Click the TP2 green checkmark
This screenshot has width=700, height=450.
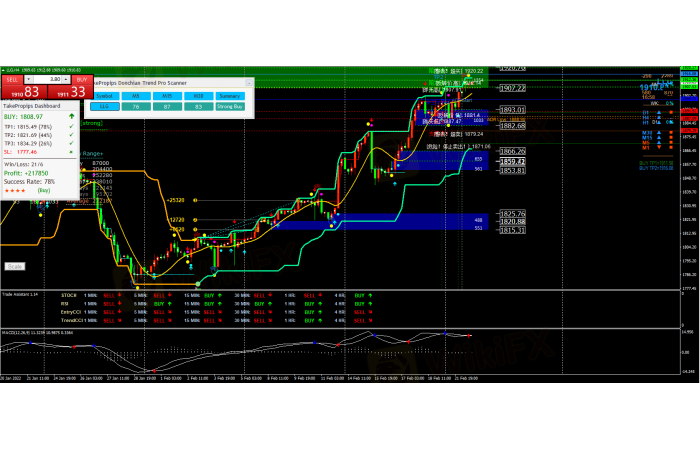click(x=70, y=135)
